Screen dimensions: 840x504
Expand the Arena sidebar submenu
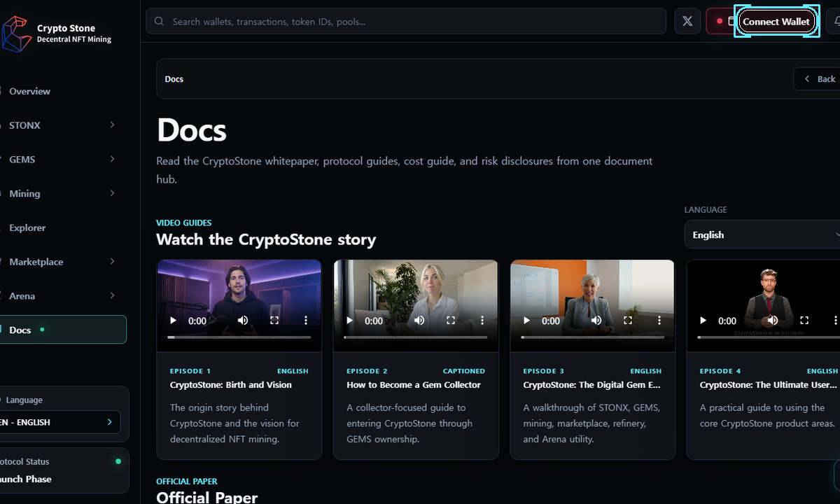[112, 295]
